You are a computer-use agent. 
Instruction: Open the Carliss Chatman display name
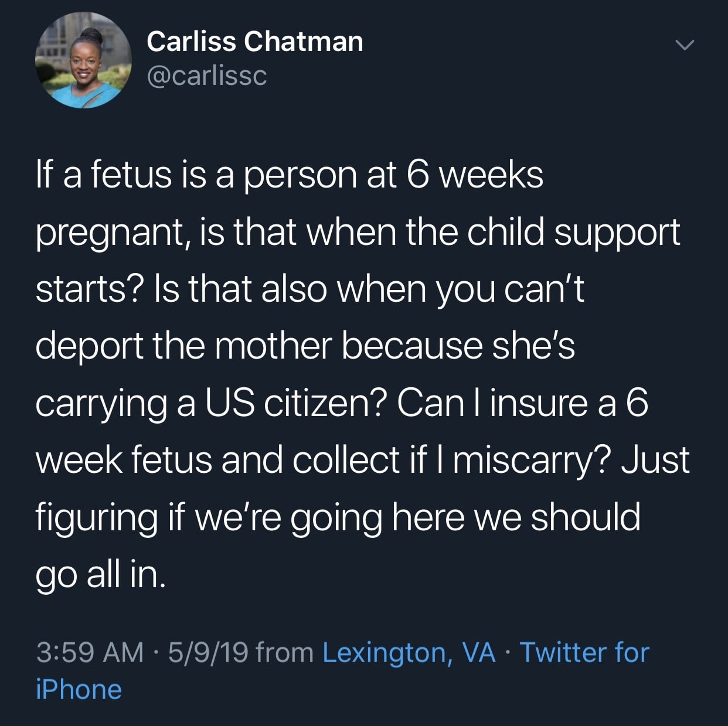pyautogui.click(x=254, y=42)
